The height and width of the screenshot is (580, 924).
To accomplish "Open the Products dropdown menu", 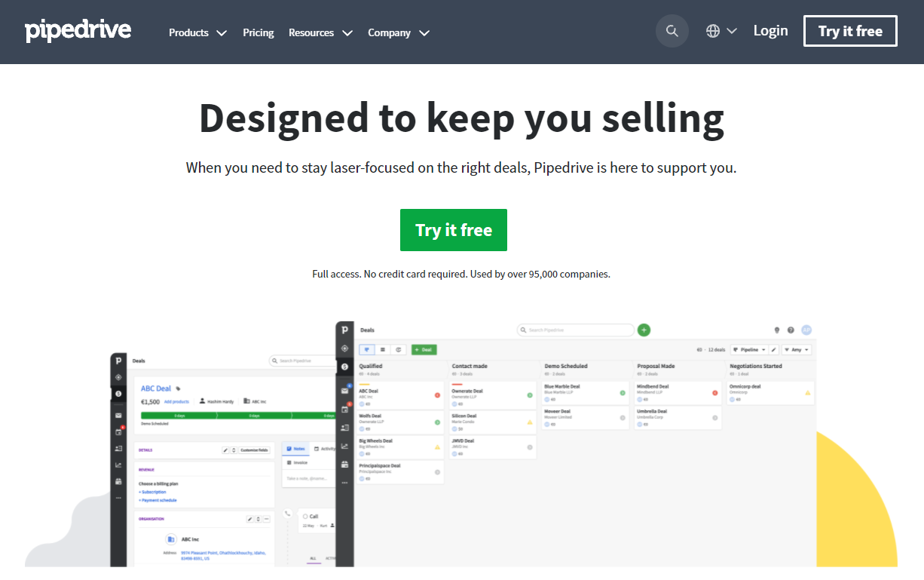I will coord(197,32).
